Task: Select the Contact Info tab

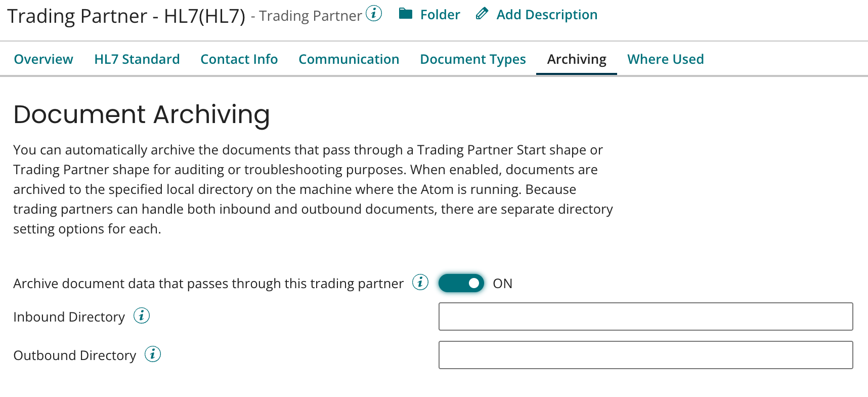Action: click(x=239, y=59)
